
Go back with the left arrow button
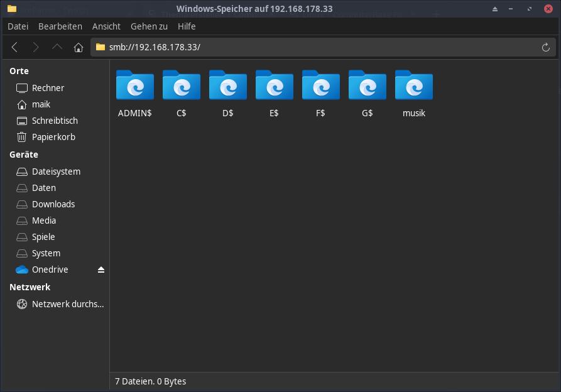(x=14, y=47)
